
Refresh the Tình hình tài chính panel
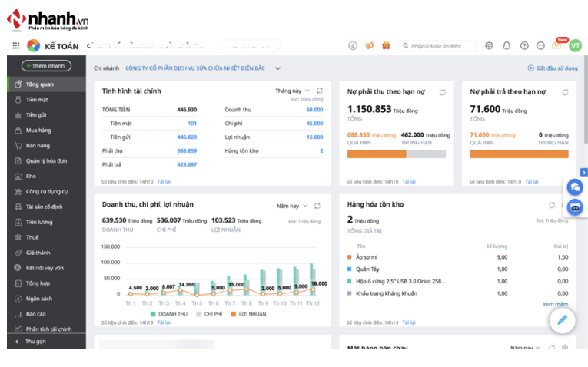point(319,91)
